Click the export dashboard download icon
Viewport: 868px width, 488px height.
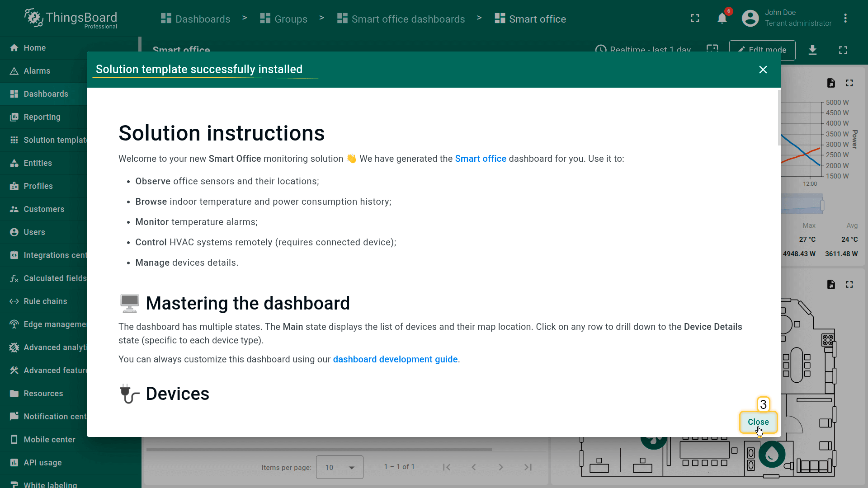click(x=812, y=50)
